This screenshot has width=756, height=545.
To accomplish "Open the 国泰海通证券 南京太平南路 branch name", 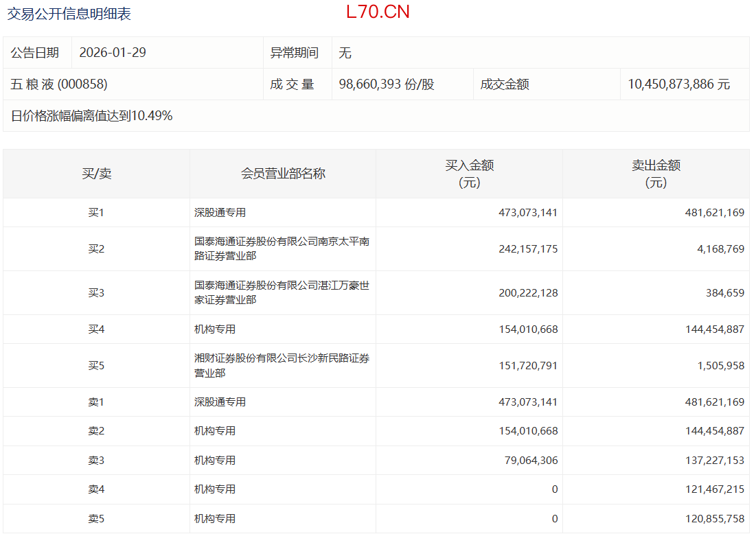I will (x=282, y=248).
